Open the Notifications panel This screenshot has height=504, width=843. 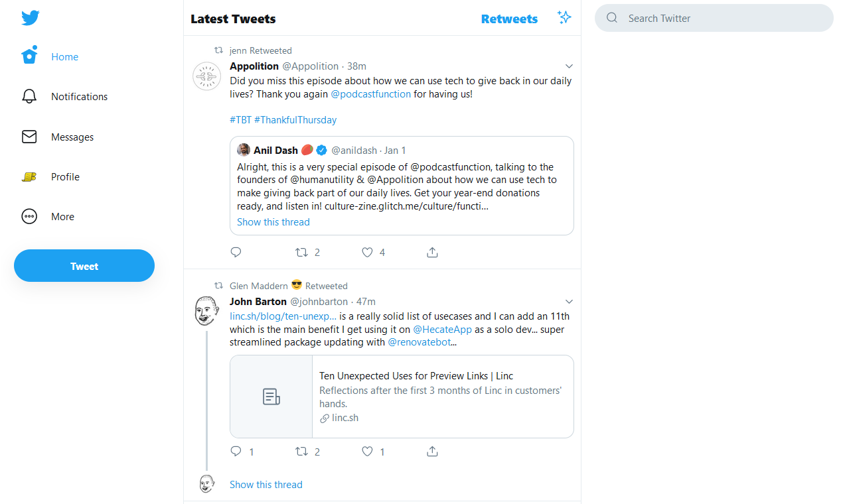click(79, 96)
